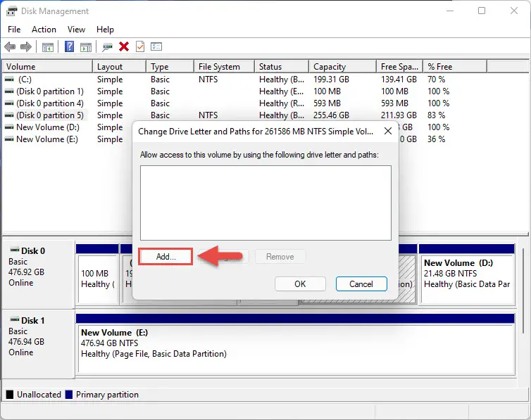Click drive icon beside Disk 0 partition 1
This screenshot has height=420, width=531.
(x=9, y=91)
